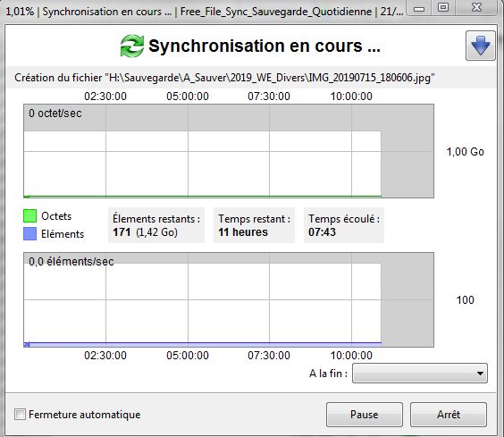Click the '171 (1,42 Go)' remaining items value

coord(146,232)
